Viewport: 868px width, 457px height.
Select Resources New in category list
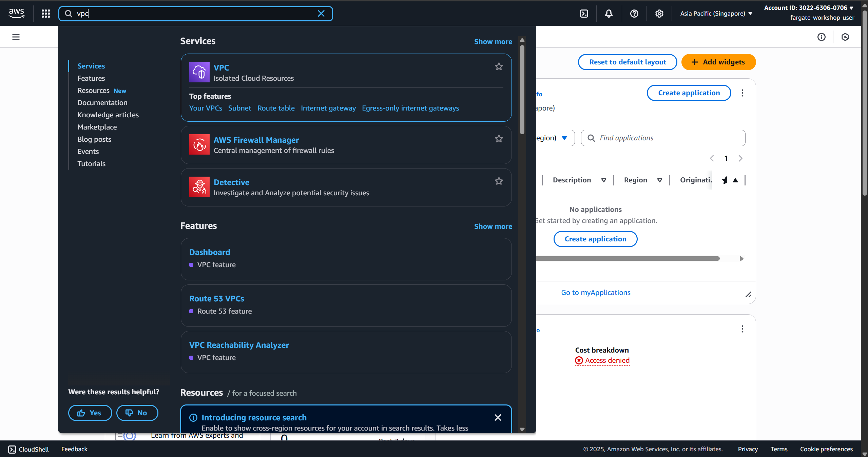(102, 91)
